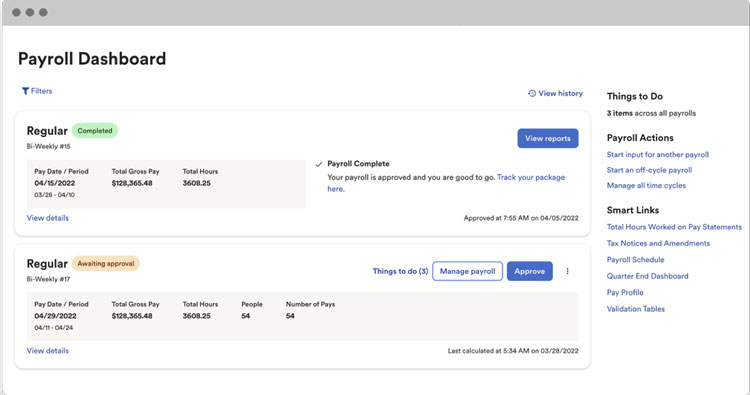750x395 pixels.
Task: Open the three-dot menu for Bi-Weekly #17
Action: tap(567, 271)
